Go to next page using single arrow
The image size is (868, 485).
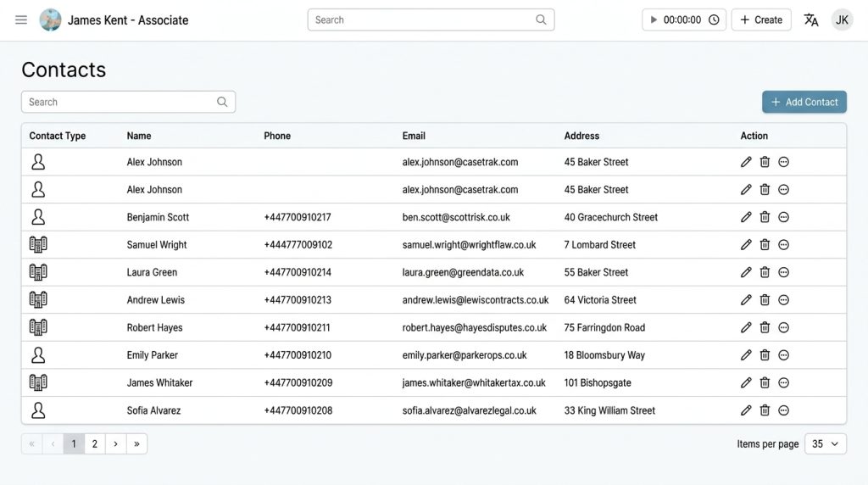coord(115,443)
